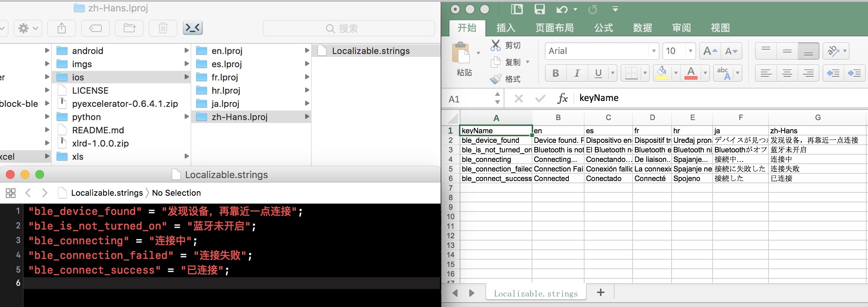Click the Paste clipboard icon
This screenshot has height=307, width=868.
(461, 53)
